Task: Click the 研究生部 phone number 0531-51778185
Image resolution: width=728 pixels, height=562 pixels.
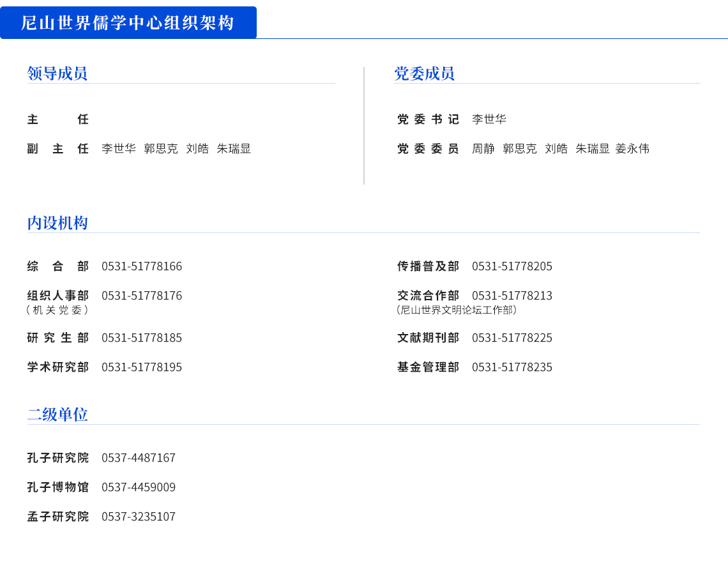Action: tap(142, 338)
